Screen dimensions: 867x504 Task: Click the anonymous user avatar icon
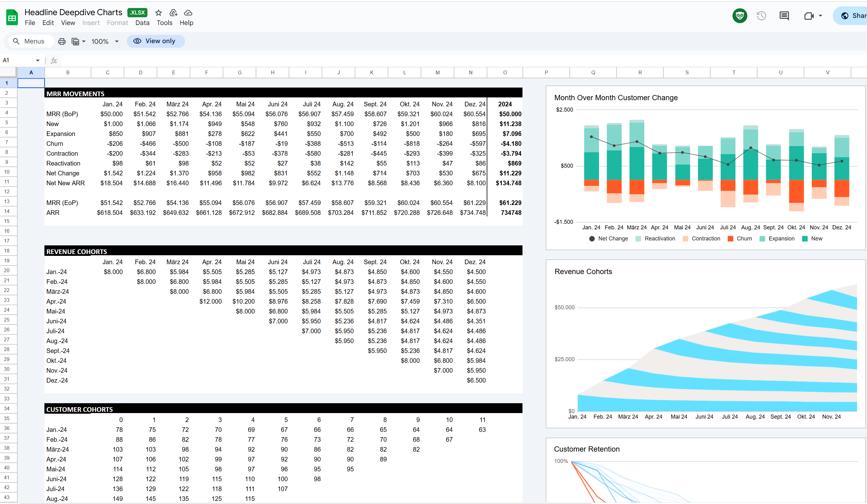(739, 15)
